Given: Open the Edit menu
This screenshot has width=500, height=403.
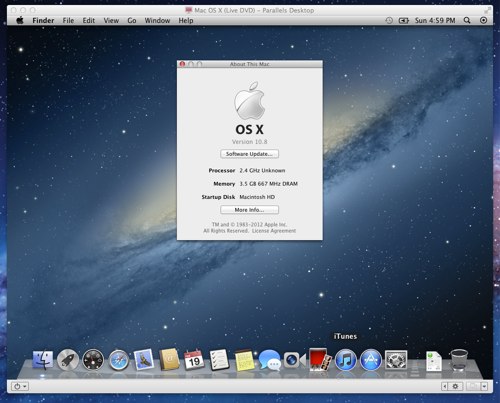Looking at the screenshot, I should tap(89, 21).
